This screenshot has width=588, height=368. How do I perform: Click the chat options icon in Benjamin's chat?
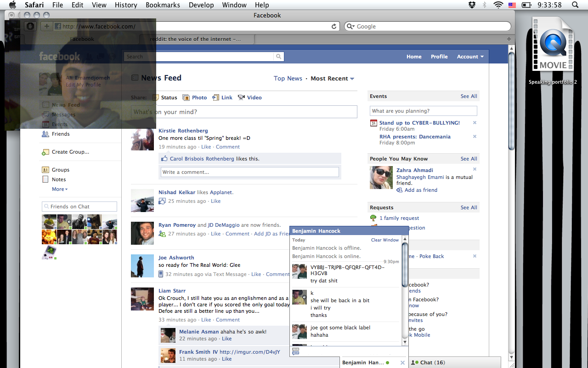pos(295,351)
